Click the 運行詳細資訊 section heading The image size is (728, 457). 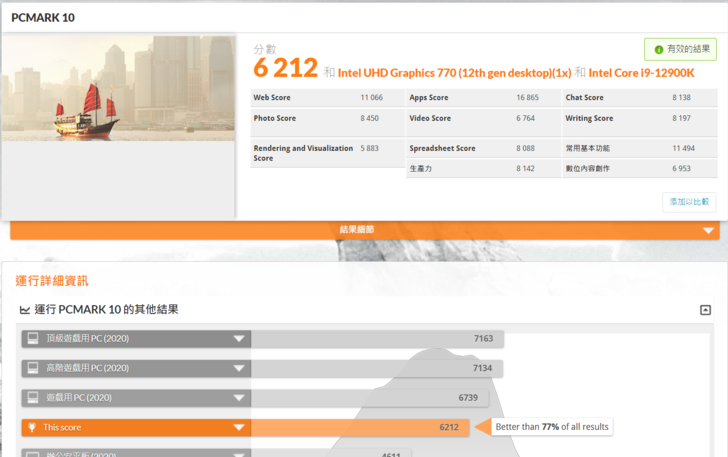point(52,281)
